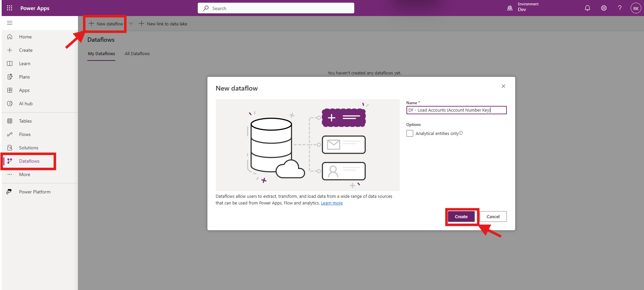Switch to the All Dataflows tab

(x=137, y=53)
